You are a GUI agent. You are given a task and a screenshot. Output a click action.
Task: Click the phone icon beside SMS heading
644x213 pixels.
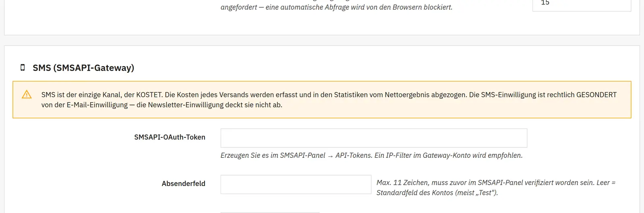tap(23, 68)
